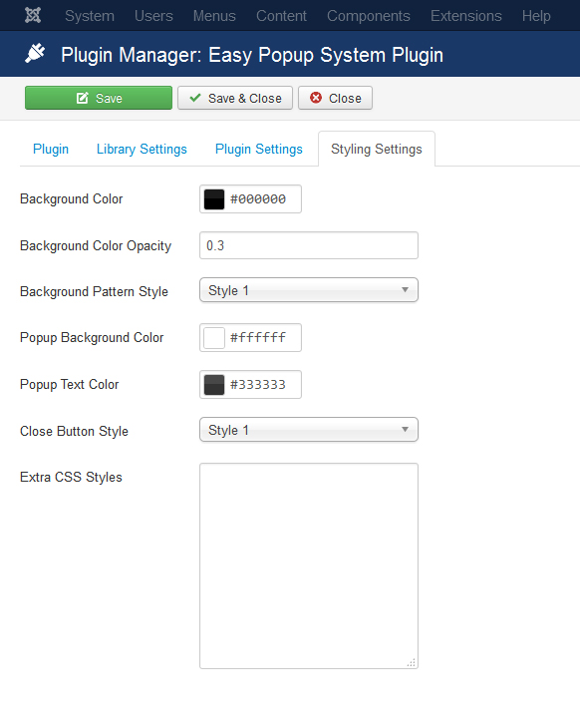
Task: Click the green Save button
Action: (x=99, y=98)
